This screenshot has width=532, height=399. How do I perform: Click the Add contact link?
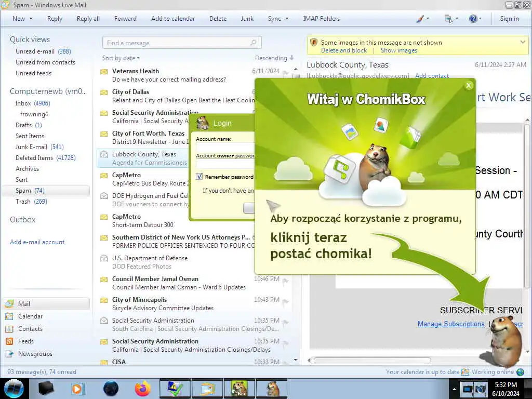432,76
